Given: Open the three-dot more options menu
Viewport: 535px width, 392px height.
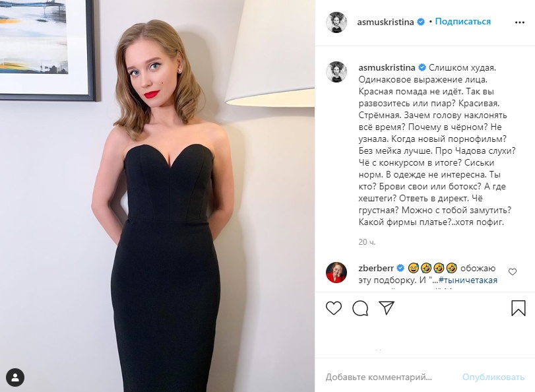Looking at the screenshot, I should coord(520,22).
